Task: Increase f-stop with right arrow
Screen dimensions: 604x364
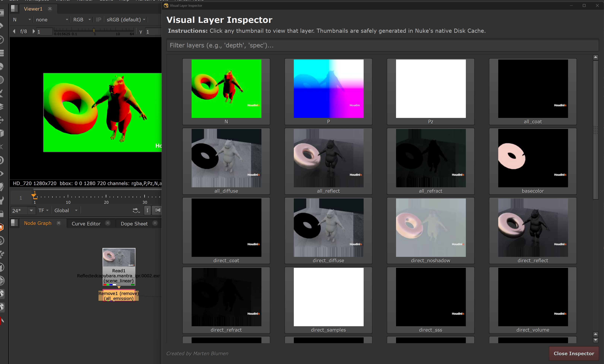Action: (34, 31)
